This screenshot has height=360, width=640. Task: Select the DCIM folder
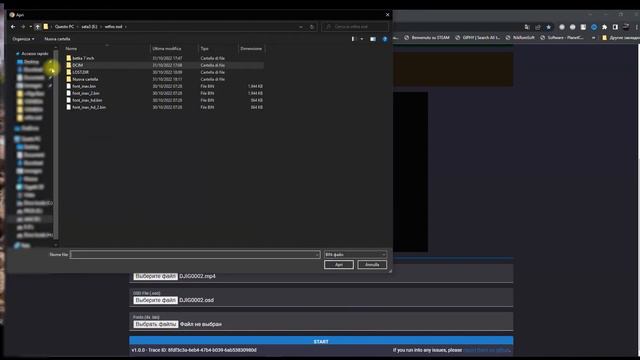point(164,65)
